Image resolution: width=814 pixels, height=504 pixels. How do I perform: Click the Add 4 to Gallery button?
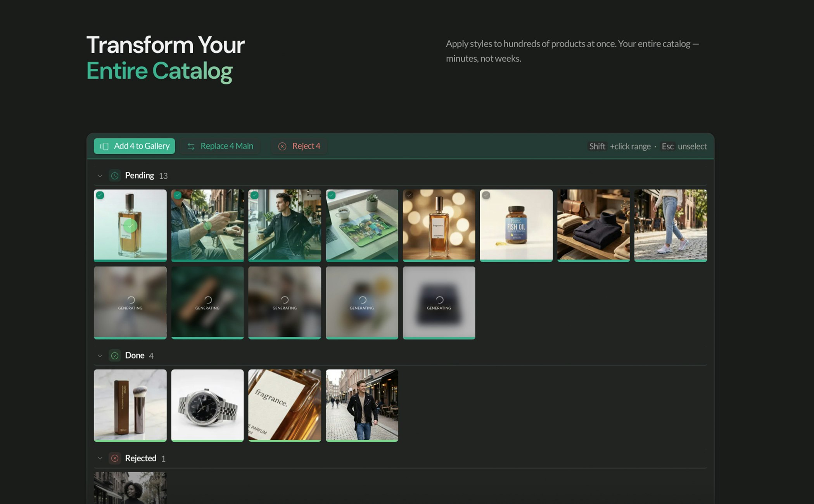click(x=134, y=146)
